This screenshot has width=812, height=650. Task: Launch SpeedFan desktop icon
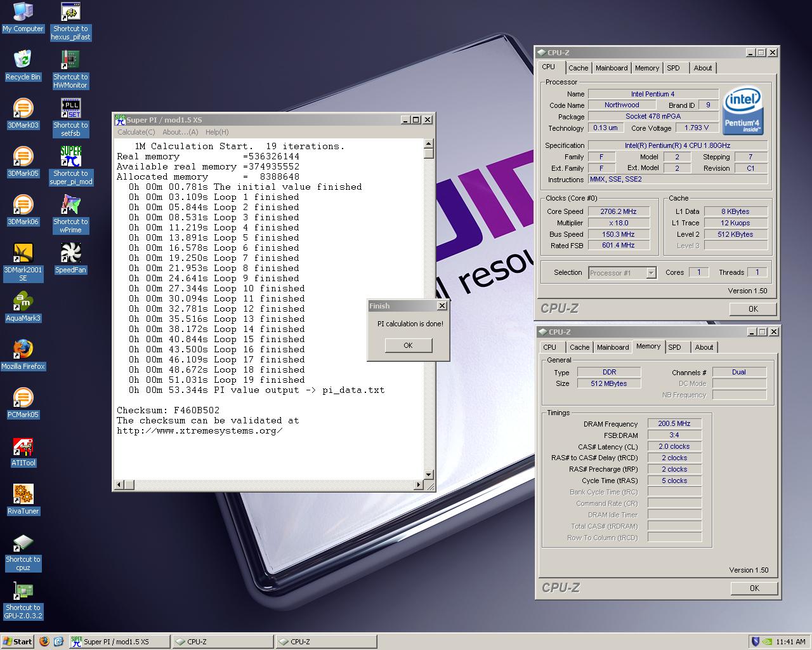[x=70, y=258]
